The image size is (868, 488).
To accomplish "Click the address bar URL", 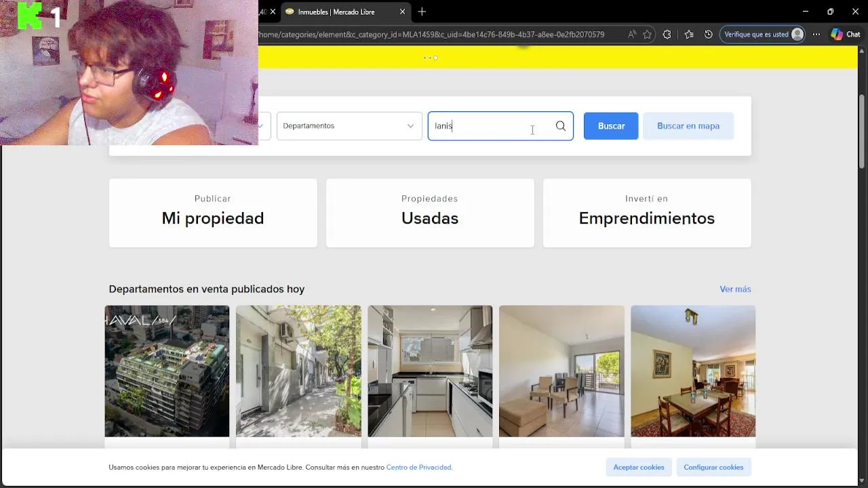I will pyautogui.click(x=431, y=34).
